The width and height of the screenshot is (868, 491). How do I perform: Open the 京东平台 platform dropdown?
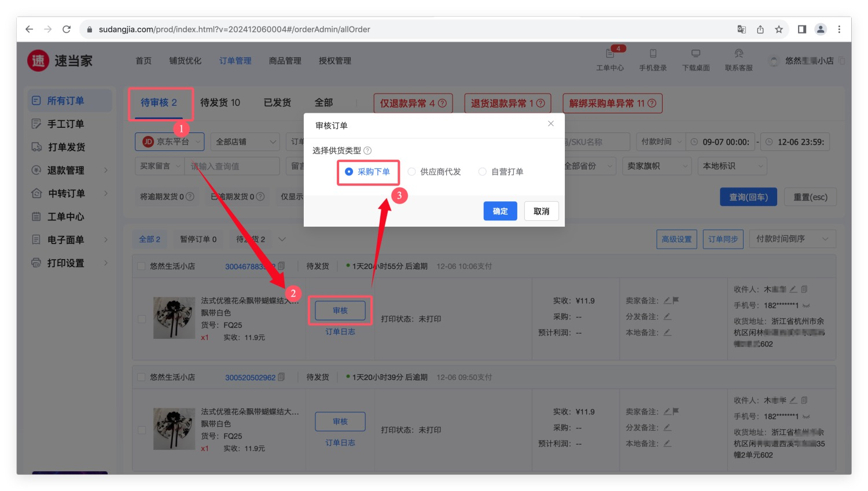pyautogui.click(x=170, y=142)
